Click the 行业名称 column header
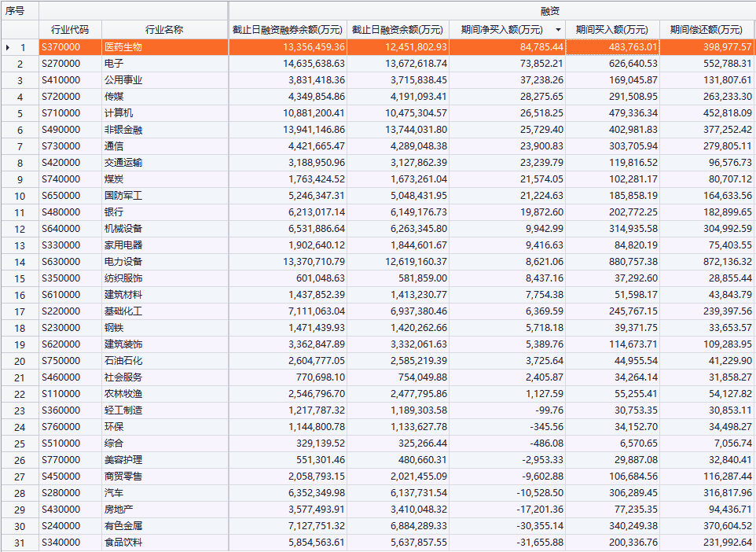Screen dimensions: 756x552 pos(164,30)
